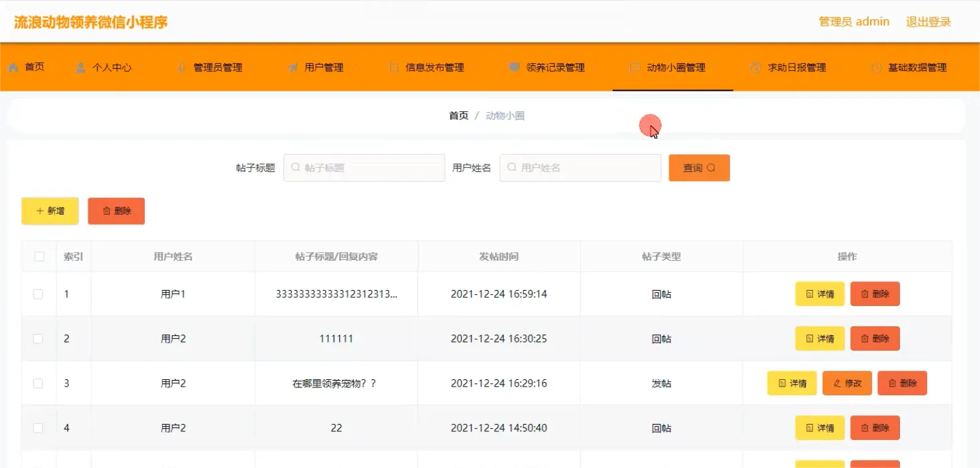Click the 2021-12-24 16:29:16 timestamp
The width and height of the screenshot is (980, 468).
coord(499,383)
